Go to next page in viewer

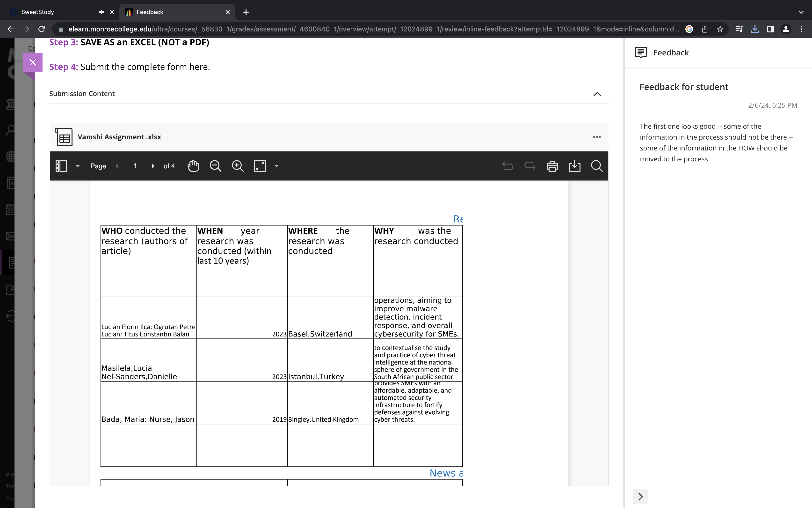click(x=153, y=166)
